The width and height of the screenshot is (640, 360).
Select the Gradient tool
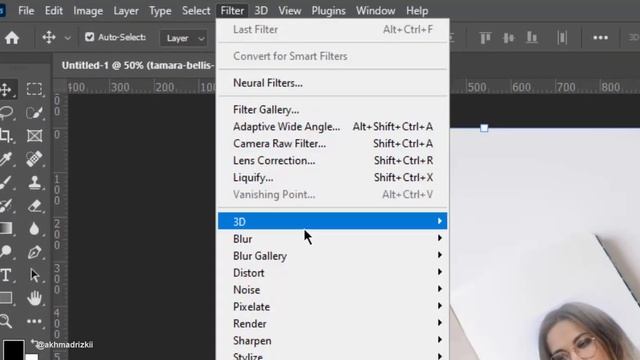6,228
